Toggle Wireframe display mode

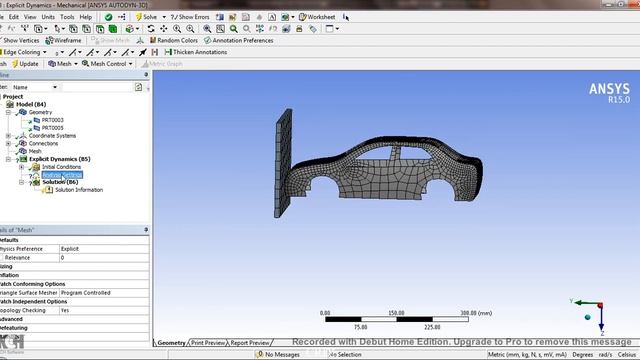[x=63, y=40]
